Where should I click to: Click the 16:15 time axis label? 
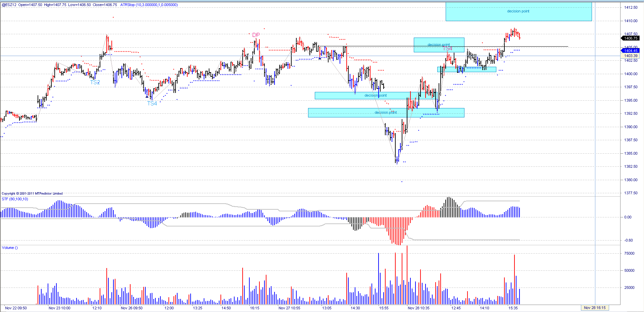pyautogui.click(x=255, y=308)
